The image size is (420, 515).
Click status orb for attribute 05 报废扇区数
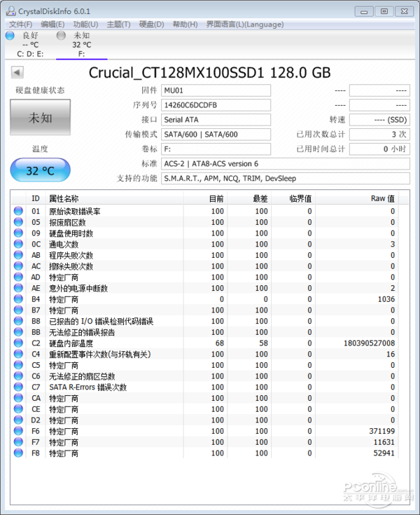[18, 222]
